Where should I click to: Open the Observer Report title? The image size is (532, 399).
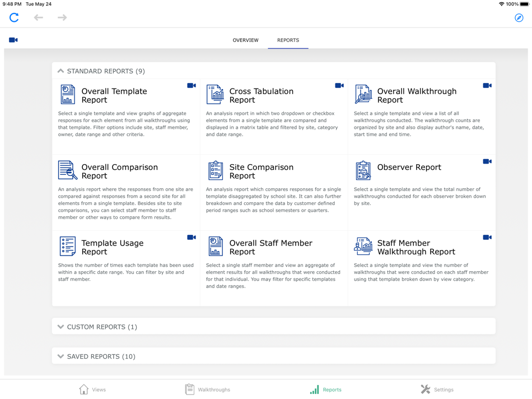tap(409, 167)
